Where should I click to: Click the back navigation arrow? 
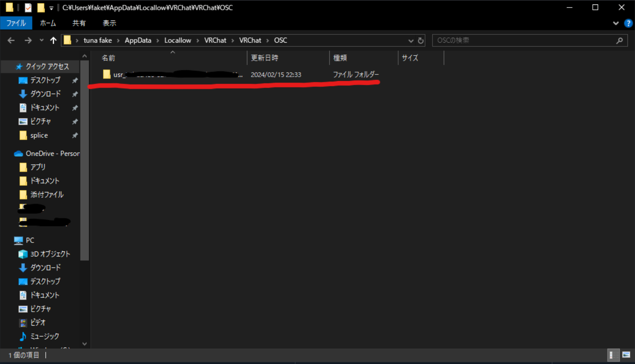11,40
